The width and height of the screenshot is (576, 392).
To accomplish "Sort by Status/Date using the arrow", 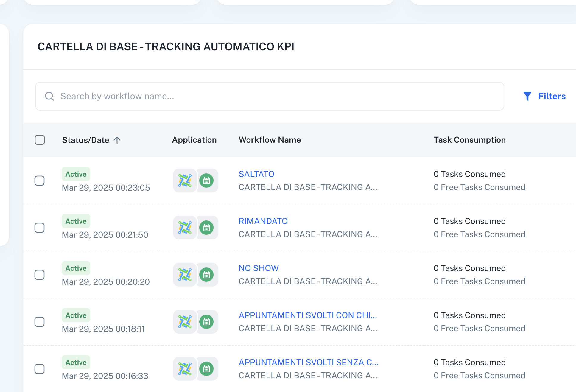I will (117, 140).
